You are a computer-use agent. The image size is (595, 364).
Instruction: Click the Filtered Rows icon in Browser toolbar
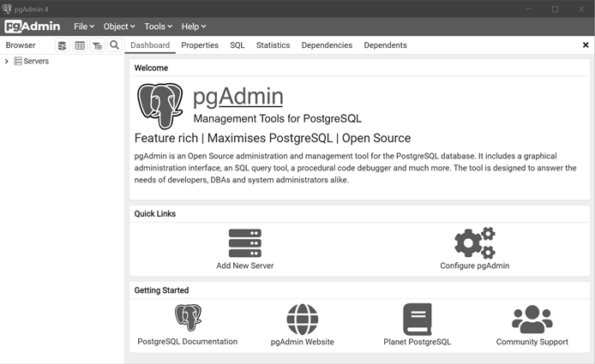(97, 45)
